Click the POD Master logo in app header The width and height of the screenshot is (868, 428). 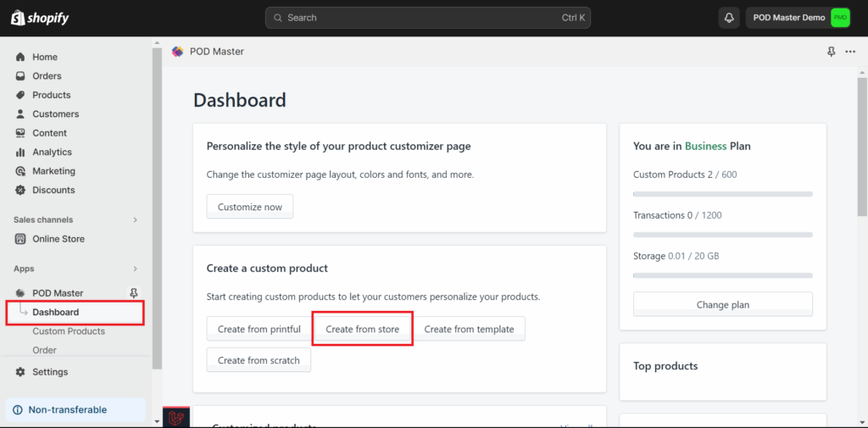click(x=177, y=52)
